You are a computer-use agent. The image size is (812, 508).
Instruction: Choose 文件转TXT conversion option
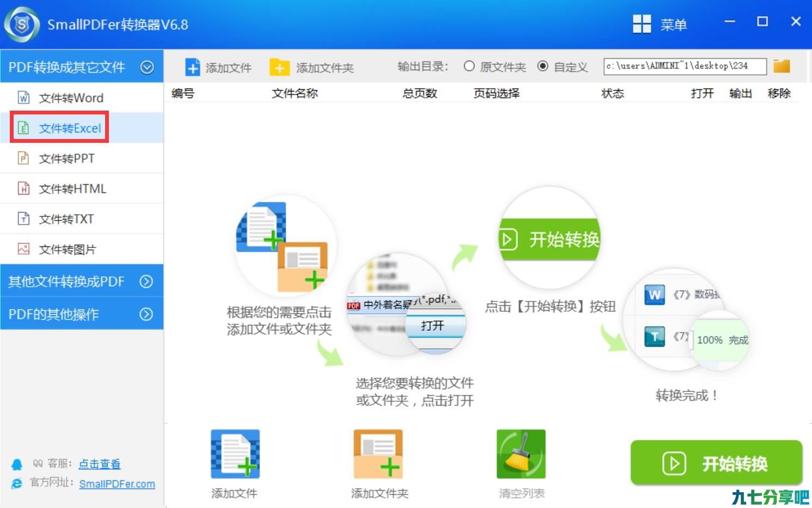(82, 219)
